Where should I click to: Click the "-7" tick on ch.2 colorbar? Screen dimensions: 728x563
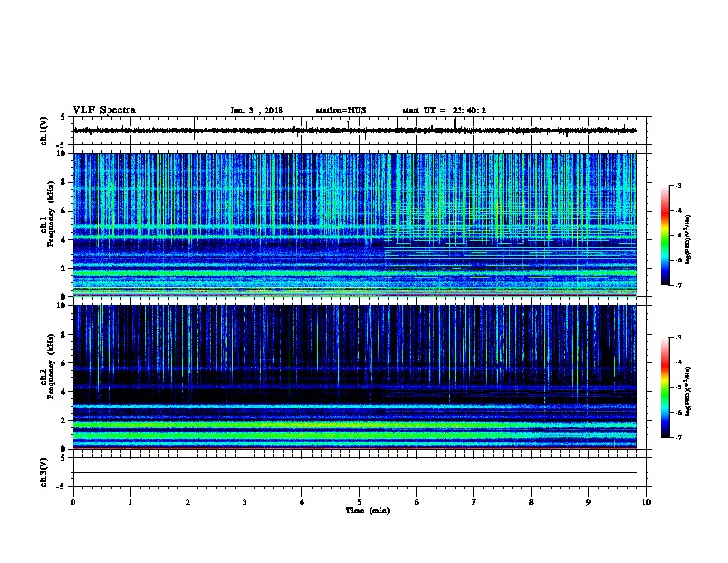[x=677, y=437]
